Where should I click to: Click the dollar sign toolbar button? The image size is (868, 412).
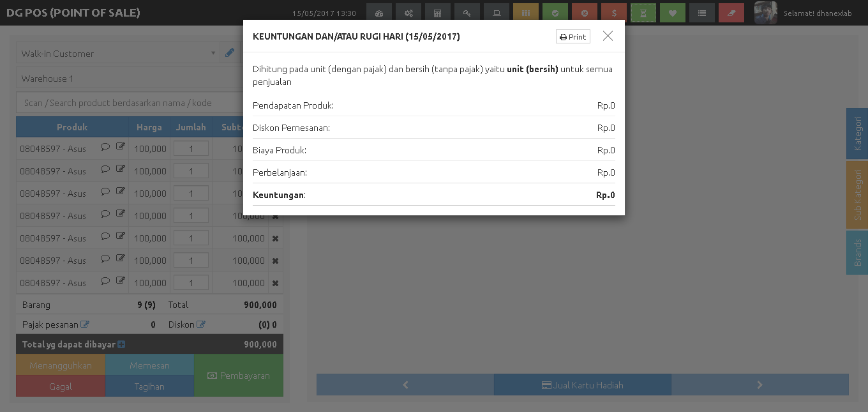point(614,13)
